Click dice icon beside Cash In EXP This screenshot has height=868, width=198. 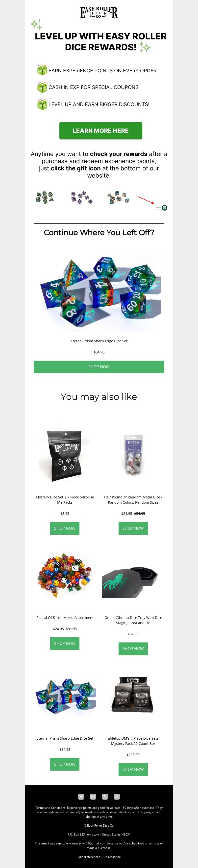click(42, 87)
